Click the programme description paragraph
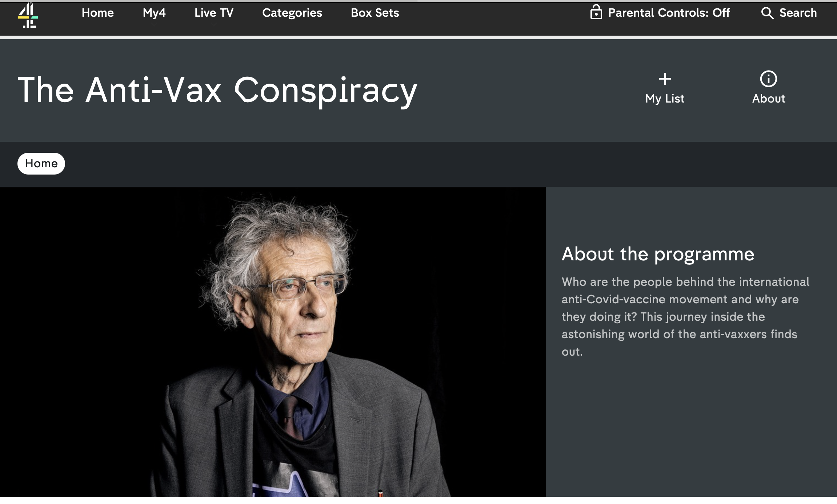837x504 pixels. (x=685, y=317)
